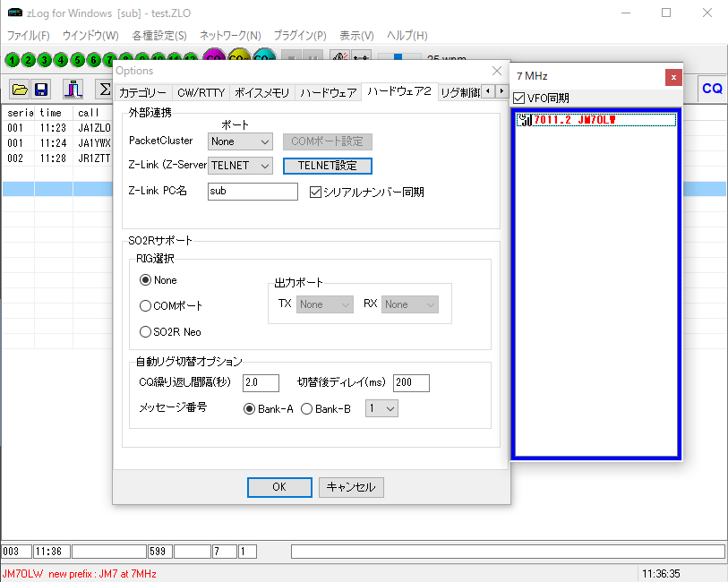
Task: Open ファイル(F) menu
Action: [x=29, y=35]
